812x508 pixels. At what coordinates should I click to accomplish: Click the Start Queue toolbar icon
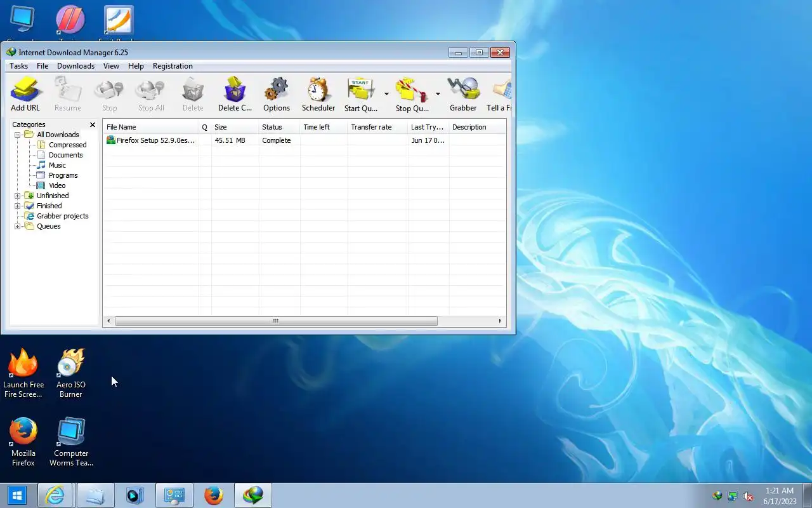point(361,94)
